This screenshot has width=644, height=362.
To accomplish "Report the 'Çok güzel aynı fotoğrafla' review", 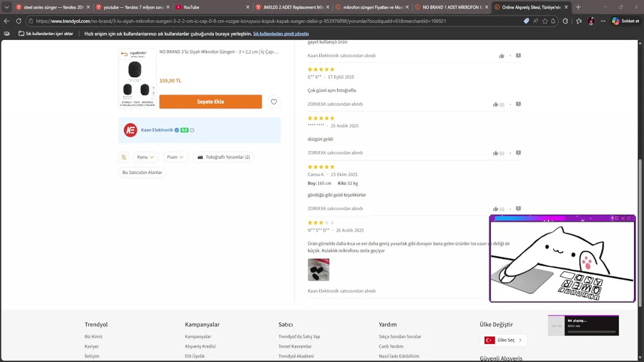I will pos(518,104).
